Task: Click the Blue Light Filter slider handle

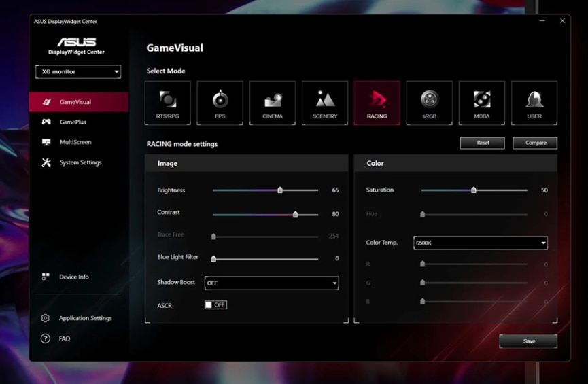Action: point(213,258)
